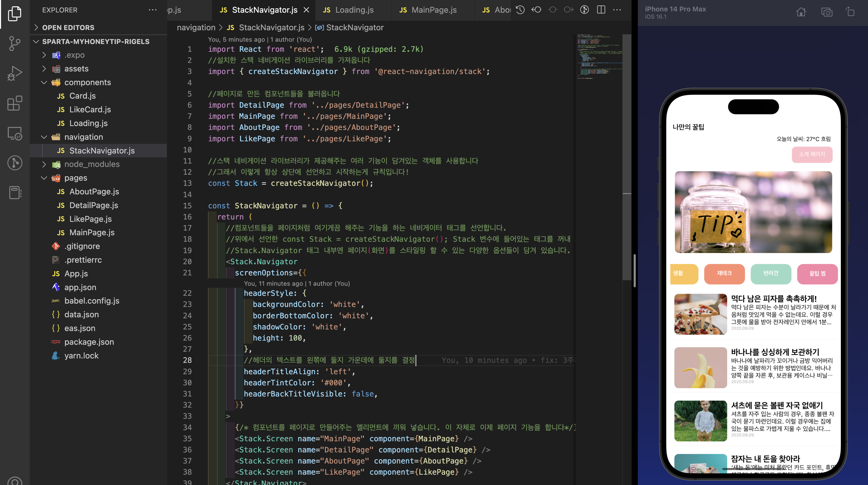Expand the node_modules folder
The image size is (868, 485).
44,164
